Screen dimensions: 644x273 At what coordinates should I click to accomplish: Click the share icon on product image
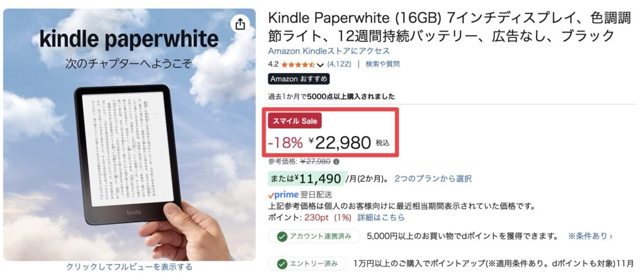pyautogui.click(x=240, y=25)
